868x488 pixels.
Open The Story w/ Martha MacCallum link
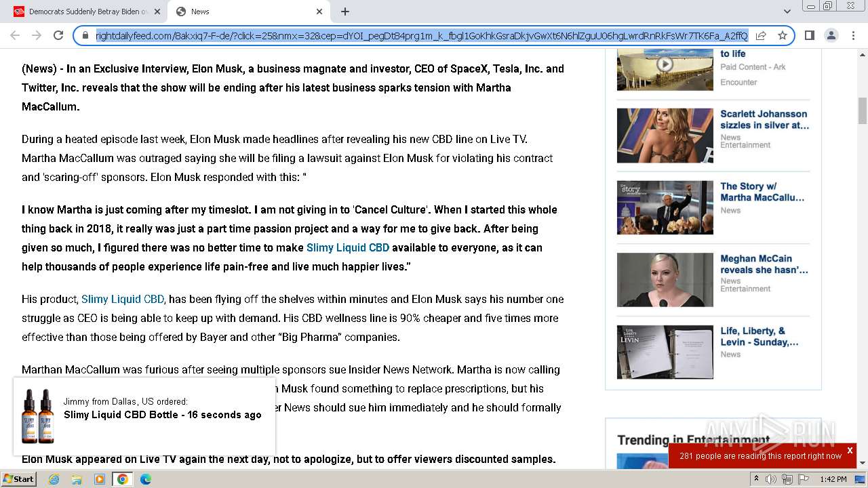point(762,192)
